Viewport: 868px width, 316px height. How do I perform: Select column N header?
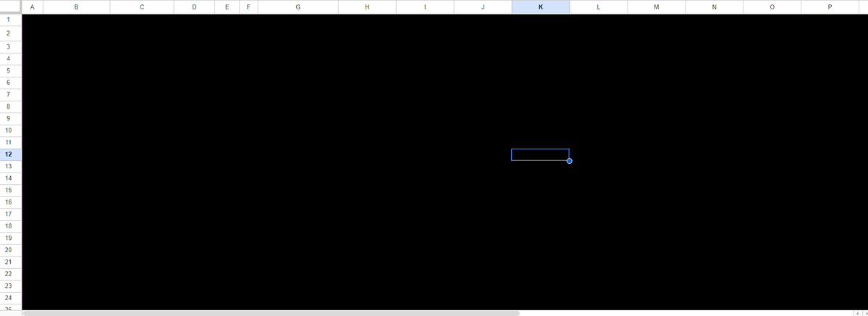pyautogui.click(x=714, y=7)
